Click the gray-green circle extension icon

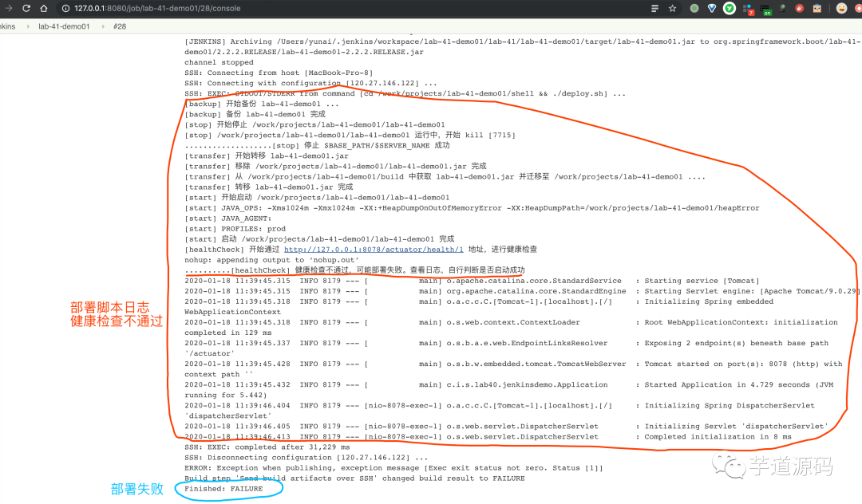[x=694, y=8]
